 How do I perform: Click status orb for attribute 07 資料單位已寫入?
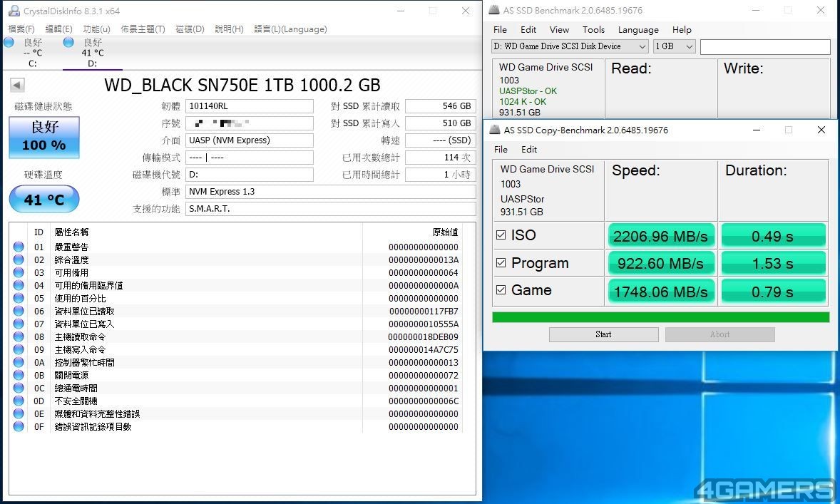coord(19,324)
